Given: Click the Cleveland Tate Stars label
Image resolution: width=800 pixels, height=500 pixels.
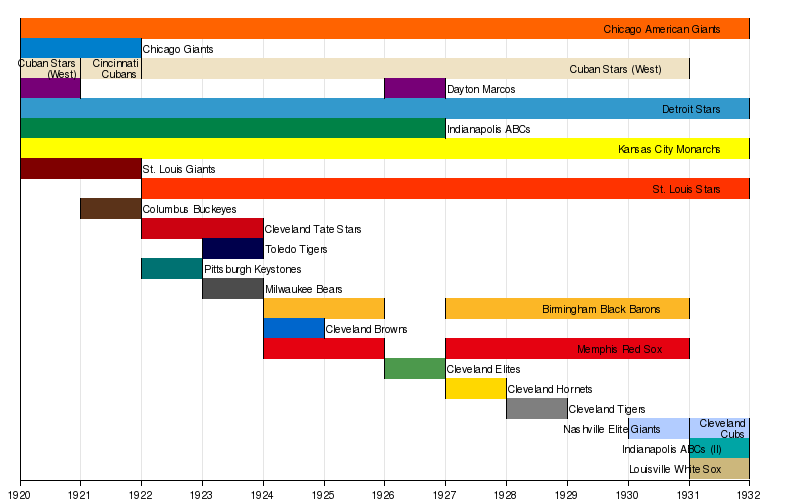Looking at the screenshot, I should click(x=313, y=229).
